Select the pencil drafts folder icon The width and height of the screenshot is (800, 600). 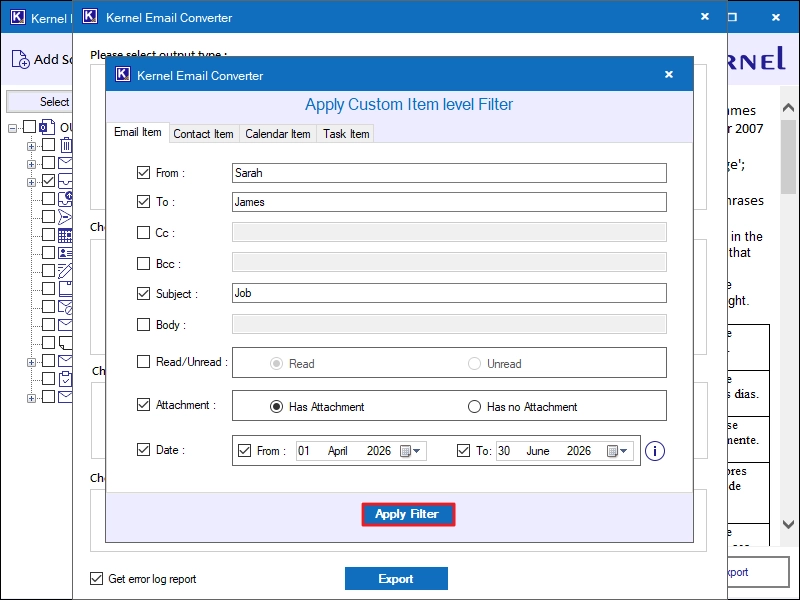tap(65, 270)
